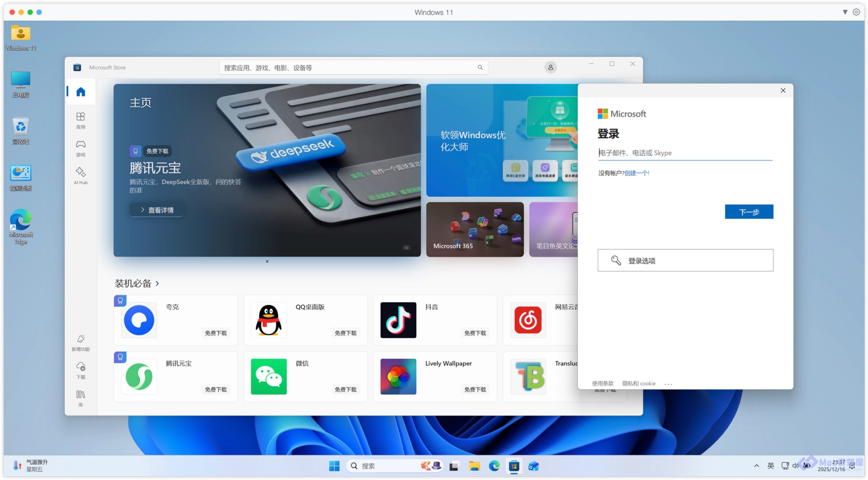The height and width of the screenshot is (480, 868).
Task: Click the 下一步 next button
Action: (x=749, y=212)
